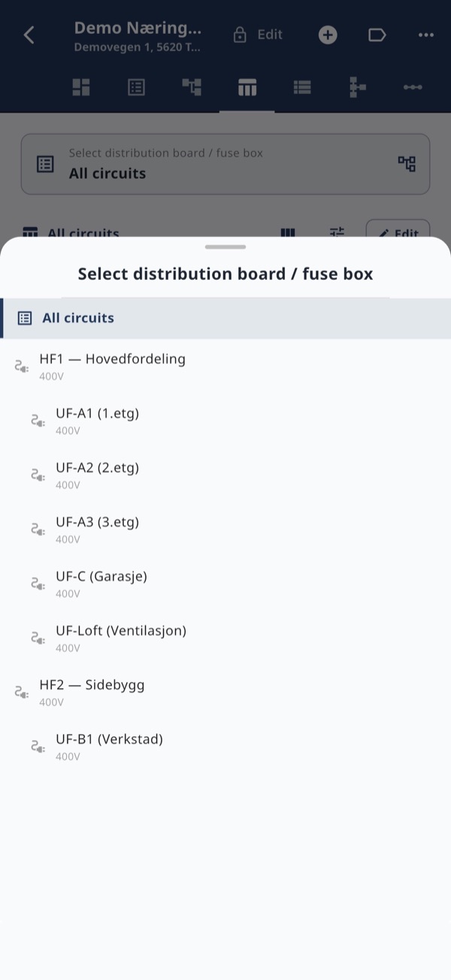Click the pencil Edit button
The height and width of the screenshot is (980, 451).
[x=398, y=232]
